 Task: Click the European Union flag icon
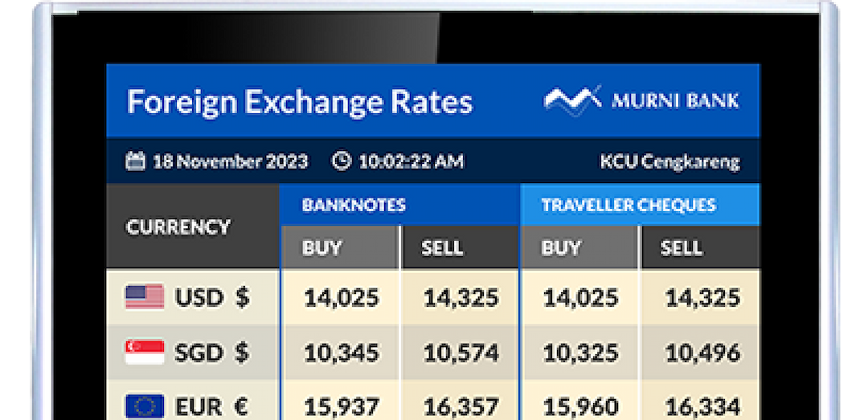coord(145,406)
